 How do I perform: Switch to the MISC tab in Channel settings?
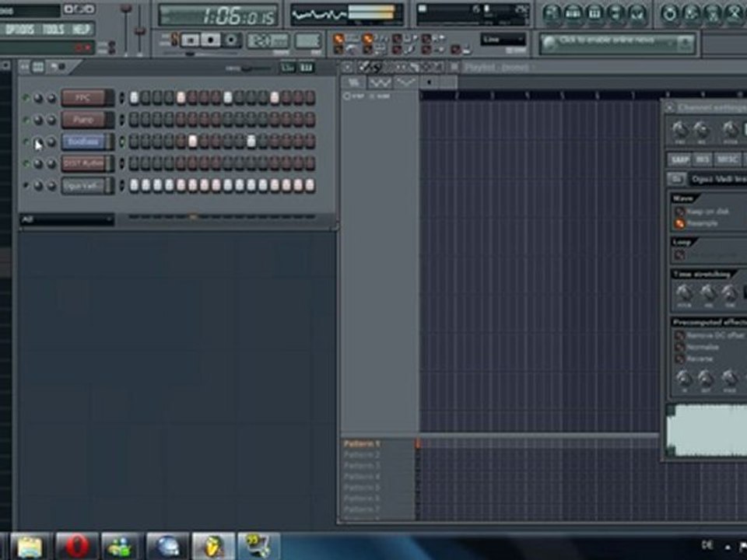pos(727,159)
